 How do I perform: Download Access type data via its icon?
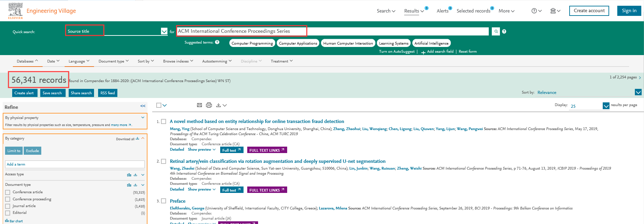point(135,175)
